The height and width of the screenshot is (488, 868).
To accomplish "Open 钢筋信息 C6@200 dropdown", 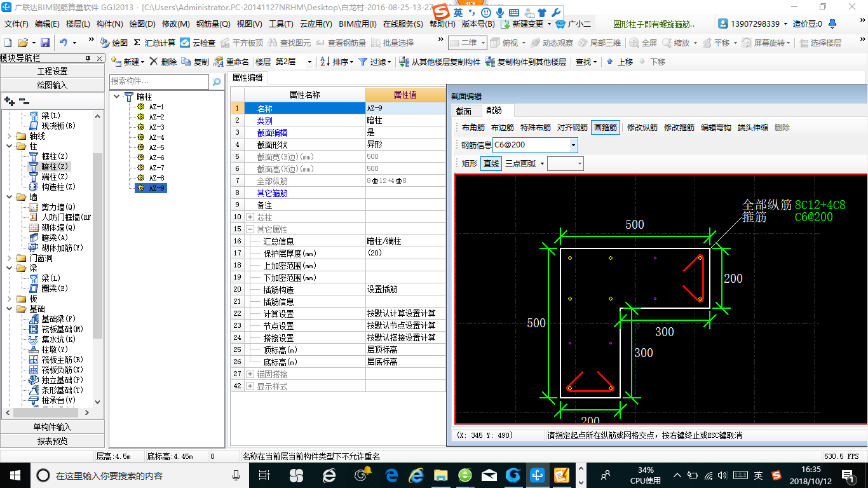I will tap(573, 146).
